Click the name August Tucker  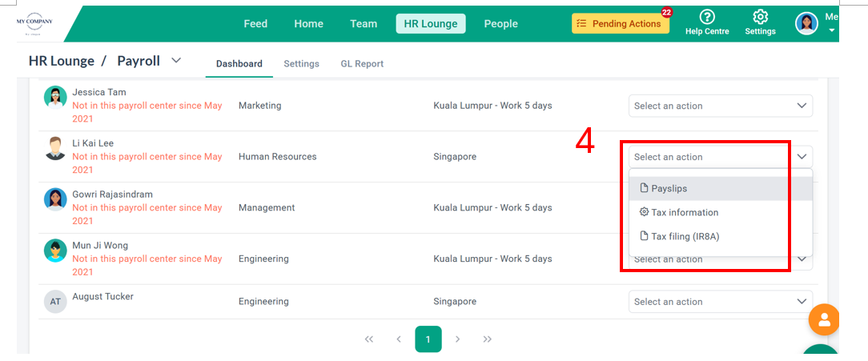pos(103,296)
